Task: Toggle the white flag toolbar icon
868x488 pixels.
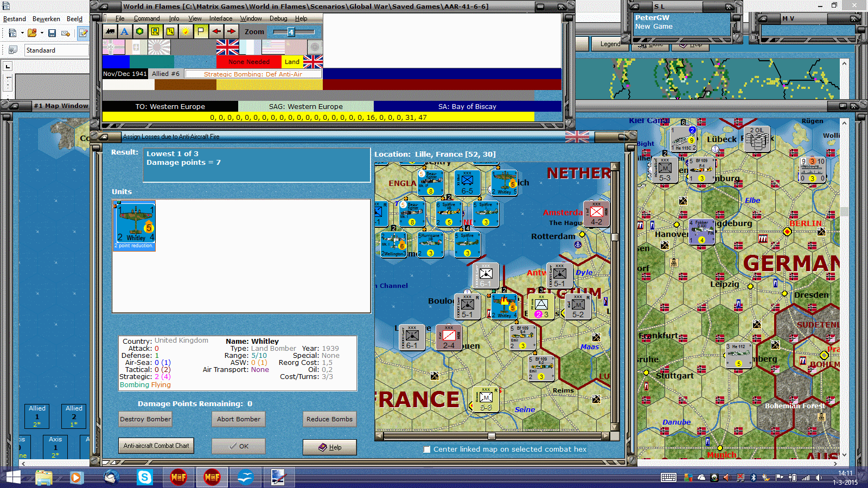Action: point(201,31)
